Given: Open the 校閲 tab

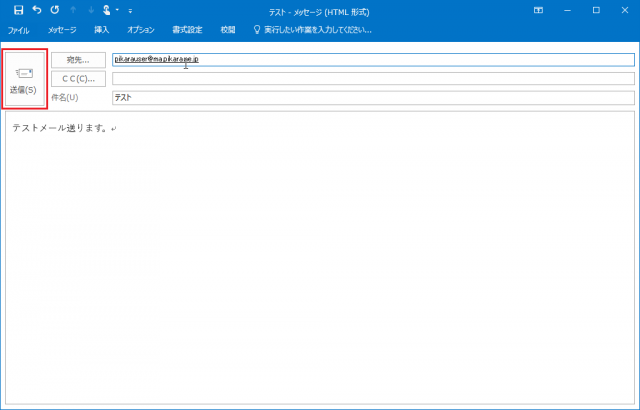Looking at the screenshot, I should pyautogui.click(x=228, y=30).
